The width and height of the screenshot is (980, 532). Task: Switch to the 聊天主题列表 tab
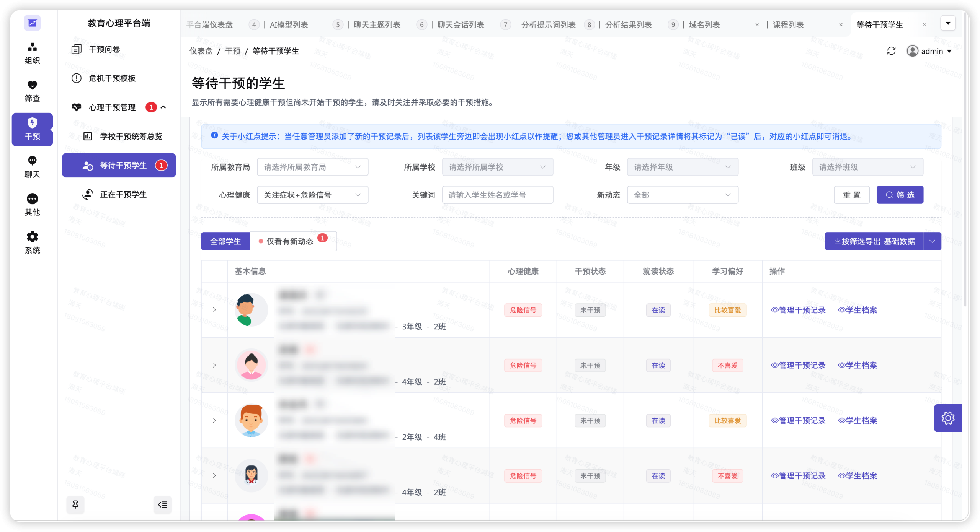(x=377, y=25)
